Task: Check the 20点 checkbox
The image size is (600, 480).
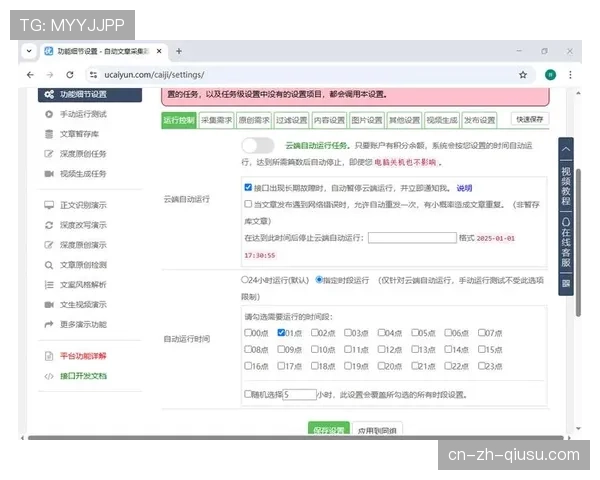Action: tap(382, 366)
